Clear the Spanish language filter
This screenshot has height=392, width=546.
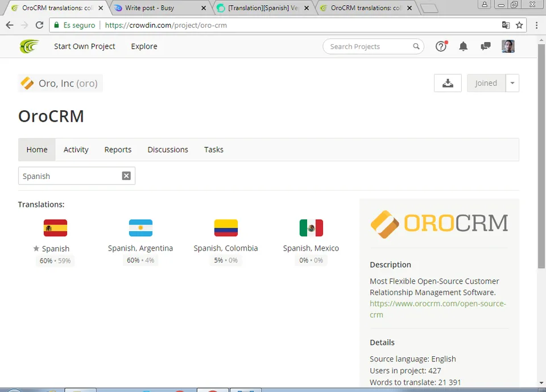[x=126, y=176]
